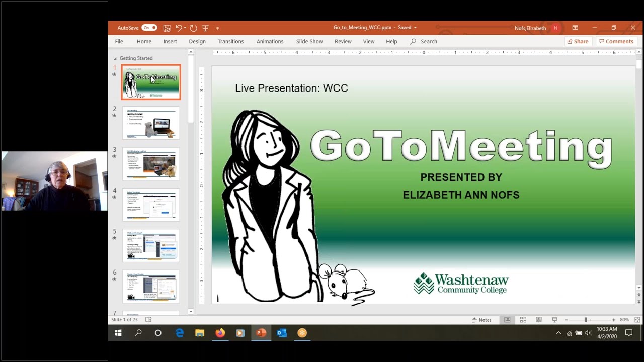Open the Animations tab
This screenshot has height=362, width=644.
pos(270,41)
